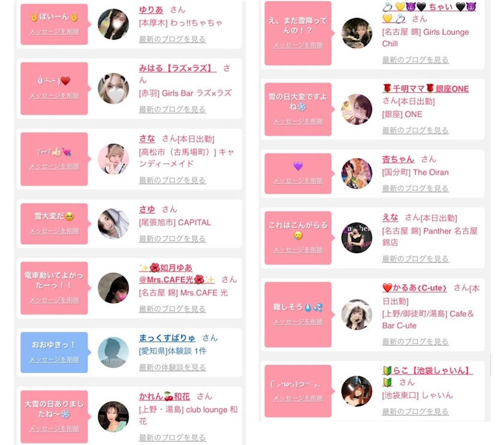Screen dimensions: 504x445
Task: Delete the これはこんがらる message
Action: tap(298, 249)
